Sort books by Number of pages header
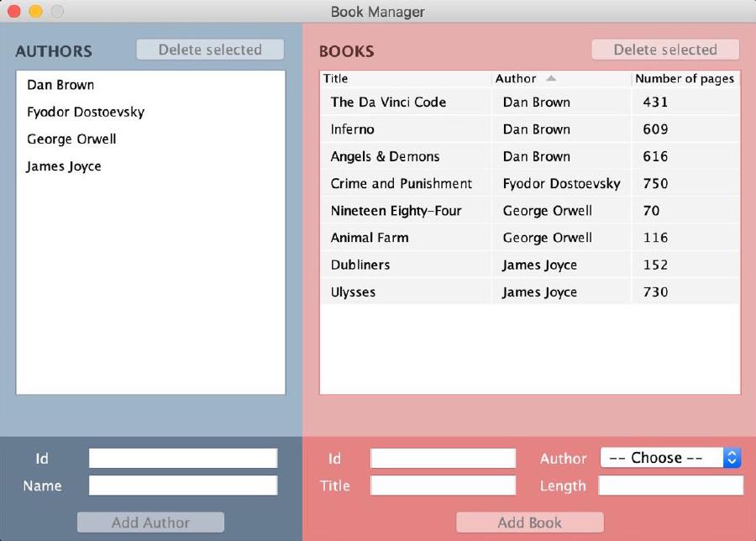Viewport: 756px width, 541px height. [x=685, y=78]
